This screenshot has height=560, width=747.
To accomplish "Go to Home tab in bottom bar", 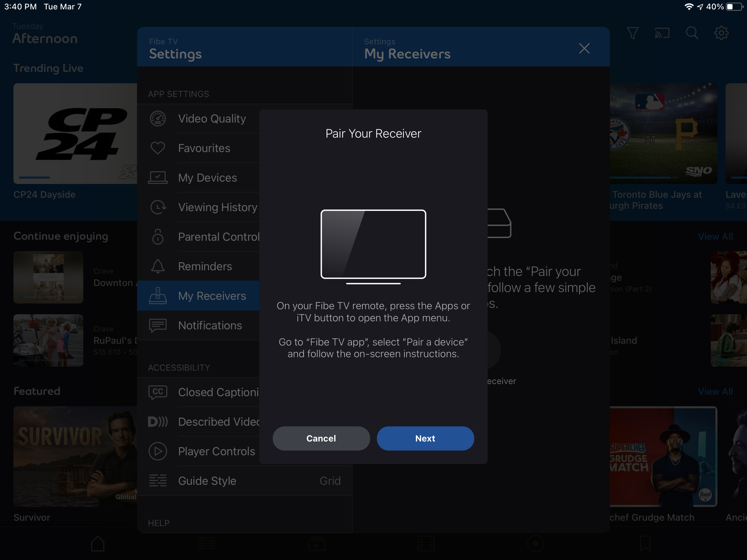I will [x=98, y=544].
